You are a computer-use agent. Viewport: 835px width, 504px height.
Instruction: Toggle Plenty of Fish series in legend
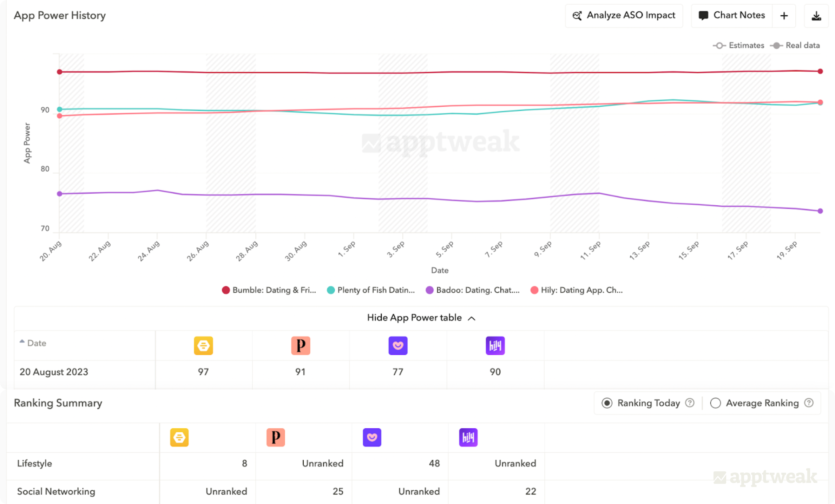pyautogui.click(x=371, y=290)
